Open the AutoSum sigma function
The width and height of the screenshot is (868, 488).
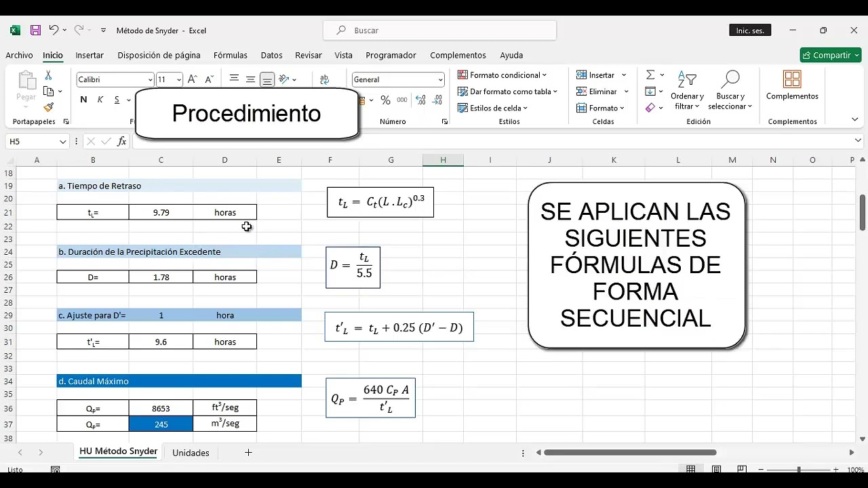650,75
